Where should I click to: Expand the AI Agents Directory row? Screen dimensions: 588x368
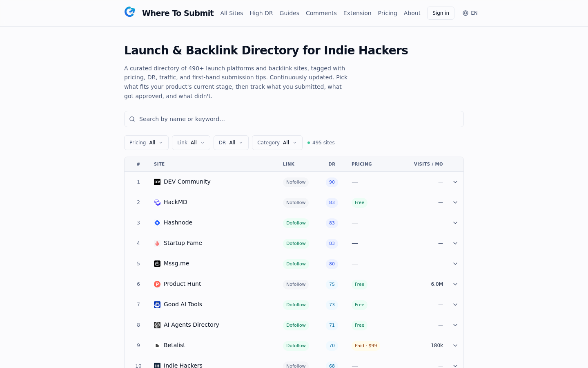455,325
